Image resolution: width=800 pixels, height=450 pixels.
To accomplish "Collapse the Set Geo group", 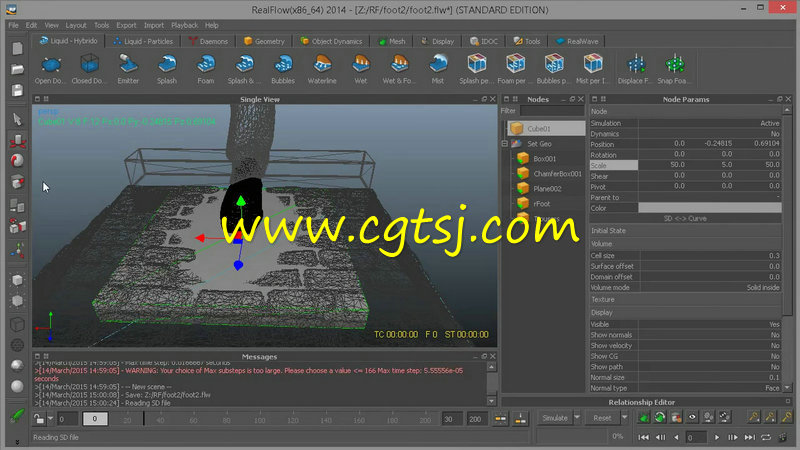I will pyautogui.click(x=505, y=144).
